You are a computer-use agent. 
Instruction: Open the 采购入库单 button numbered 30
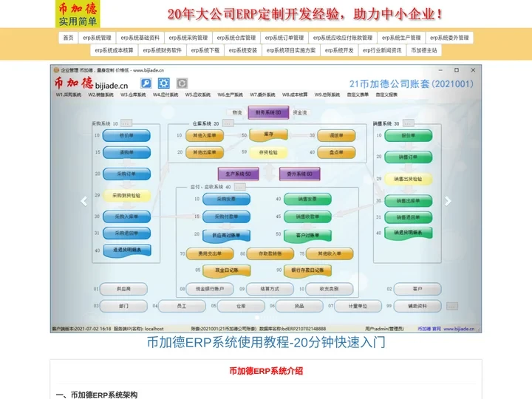126,216
